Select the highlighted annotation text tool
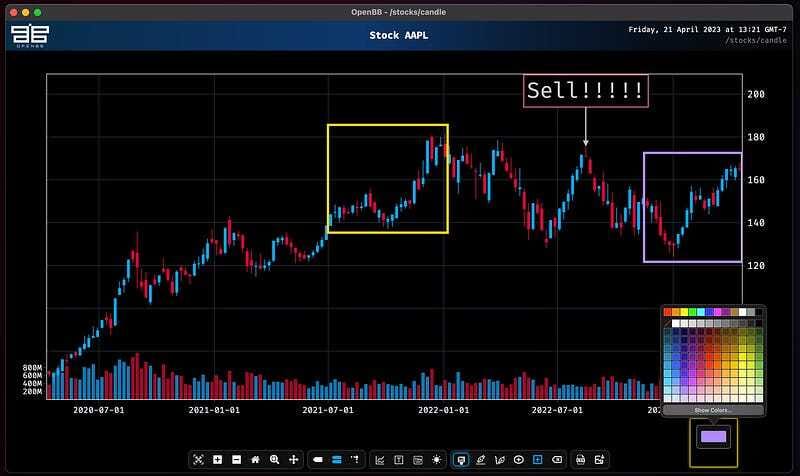800x476 pixels. 461,460
